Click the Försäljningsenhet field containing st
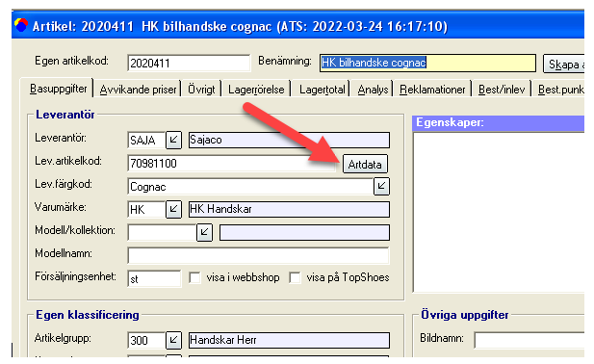Viewport: 594px width, 364px height. pos(154,278)
